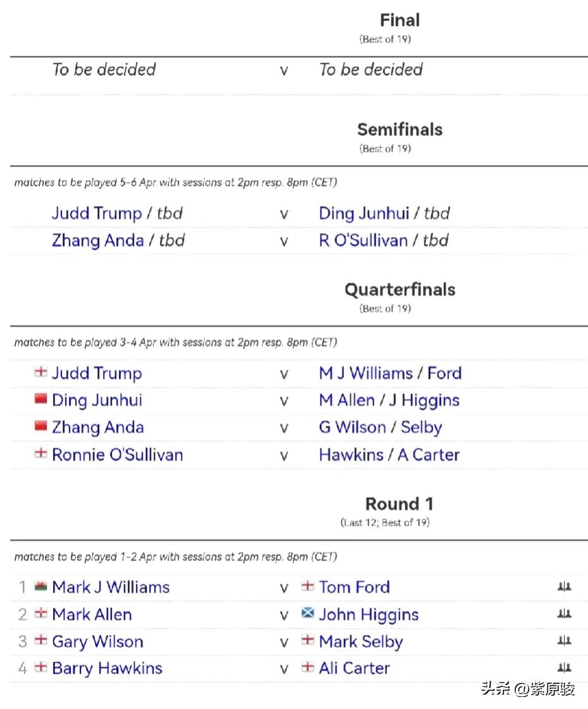Open Barry Hawkins player link

(x=107, y=669)
